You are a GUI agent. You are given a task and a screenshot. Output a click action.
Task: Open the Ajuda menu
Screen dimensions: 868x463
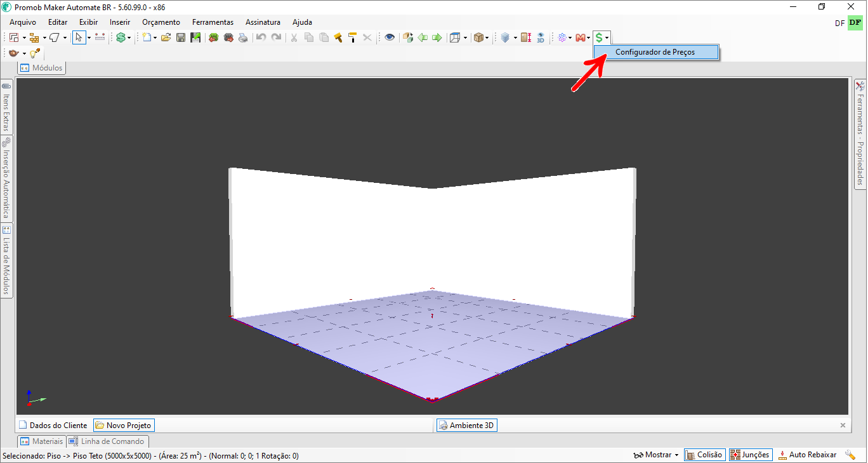[302, 22]
